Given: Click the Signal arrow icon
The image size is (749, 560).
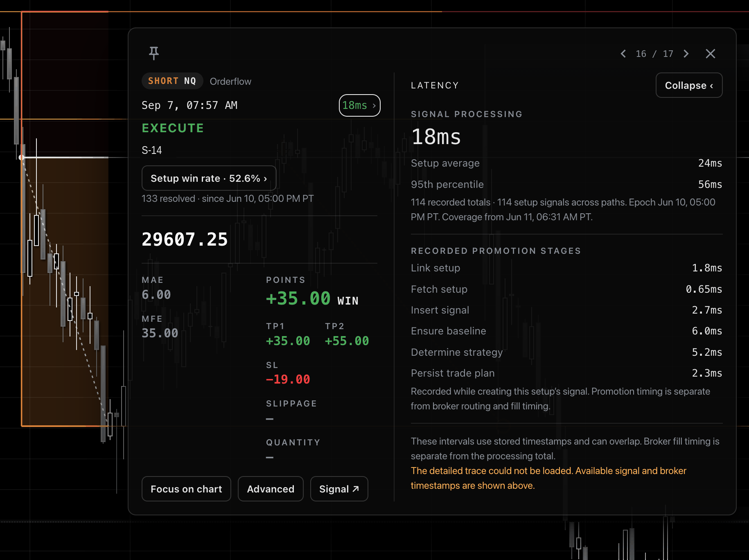Looking at the screenshot, I should (356, 489).
